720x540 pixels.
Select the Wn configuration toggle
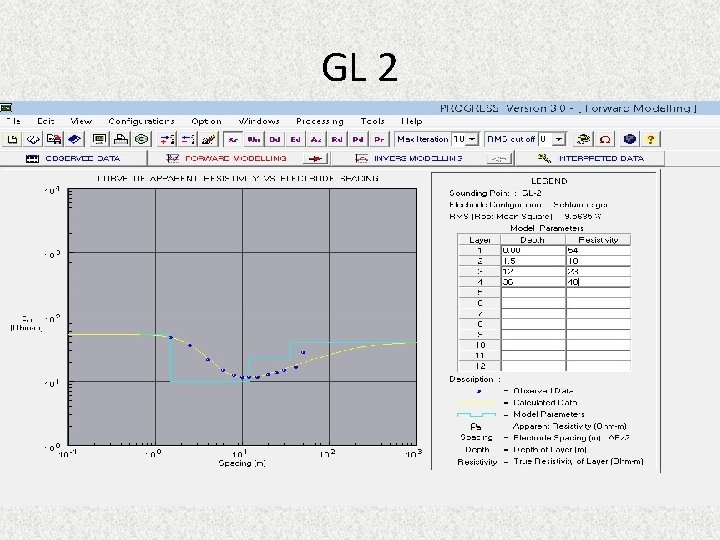click(254, 139)
